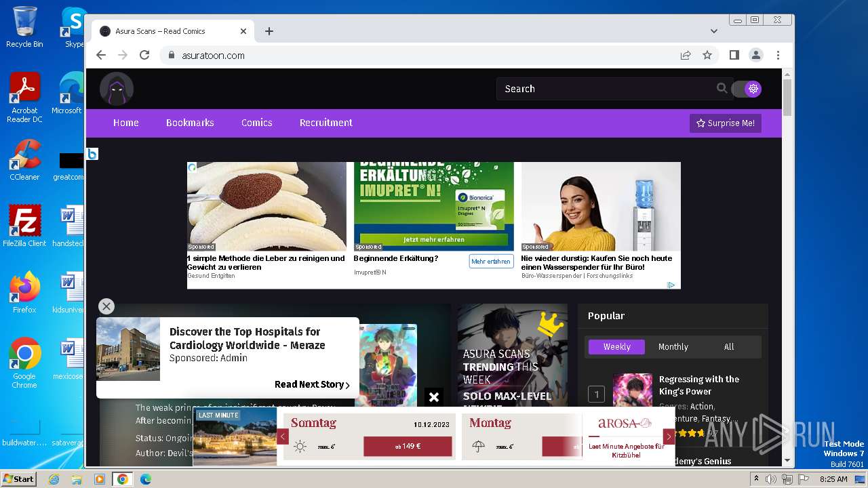
Task: Select the Monthly popular tab
Action: coord(673,347)
